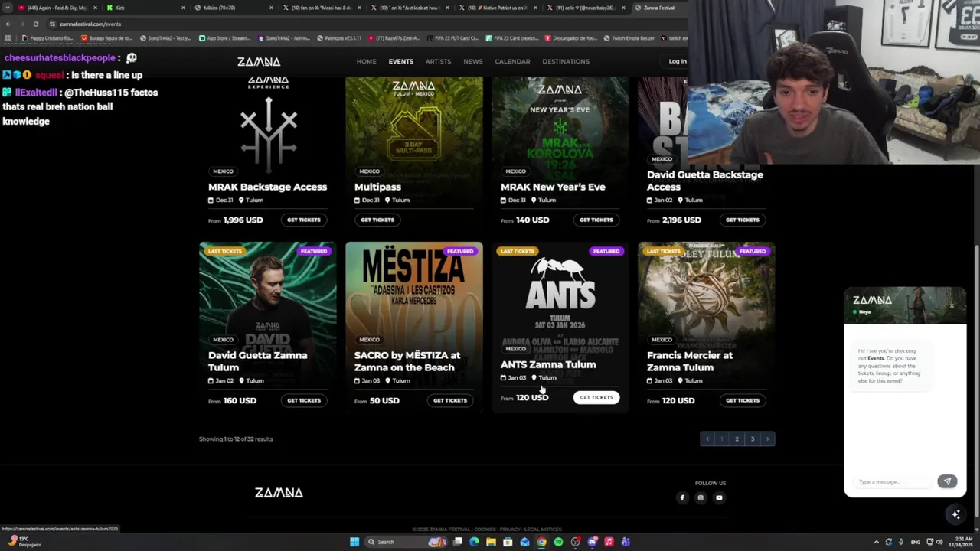Screen dimensions: 980x551
Task: Focus the chat 'Type a message' field
Action: tap(892, 482)
